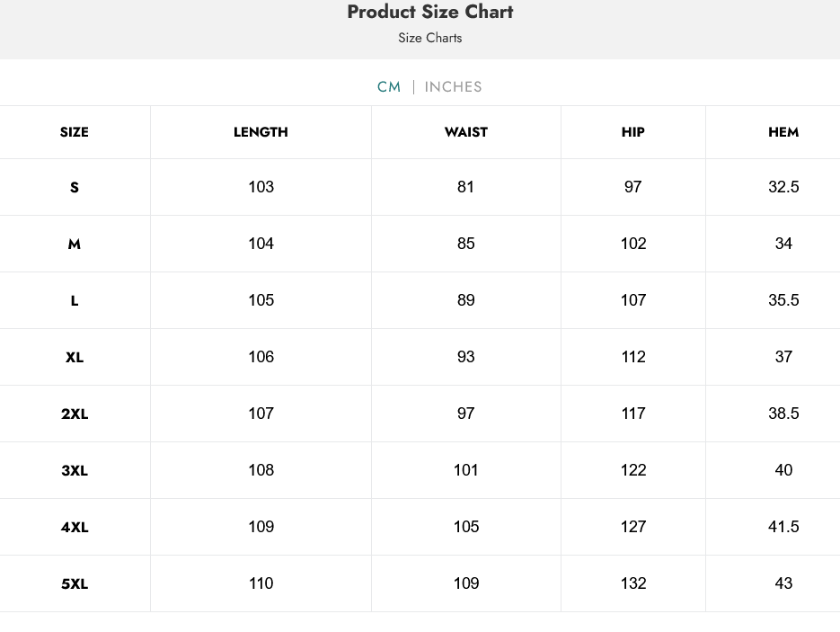Click the HEM column header

pos(783,132)
